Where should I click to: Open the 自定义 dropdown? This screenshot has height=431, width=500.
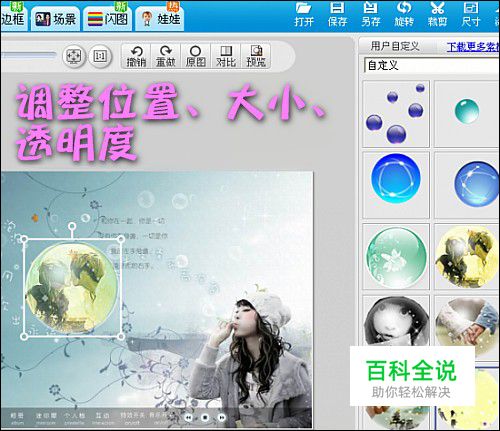[432, 65]
